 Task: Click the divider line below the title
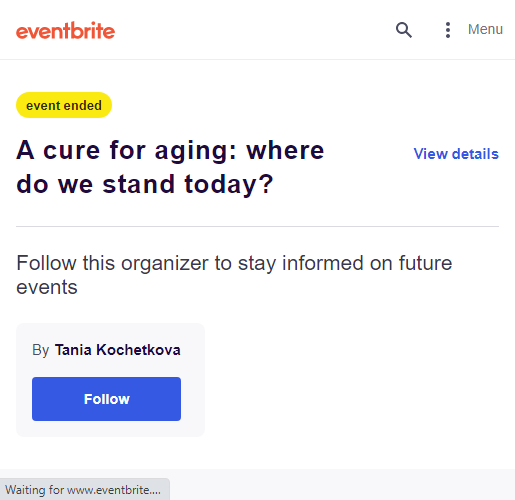tap(257, 226)
